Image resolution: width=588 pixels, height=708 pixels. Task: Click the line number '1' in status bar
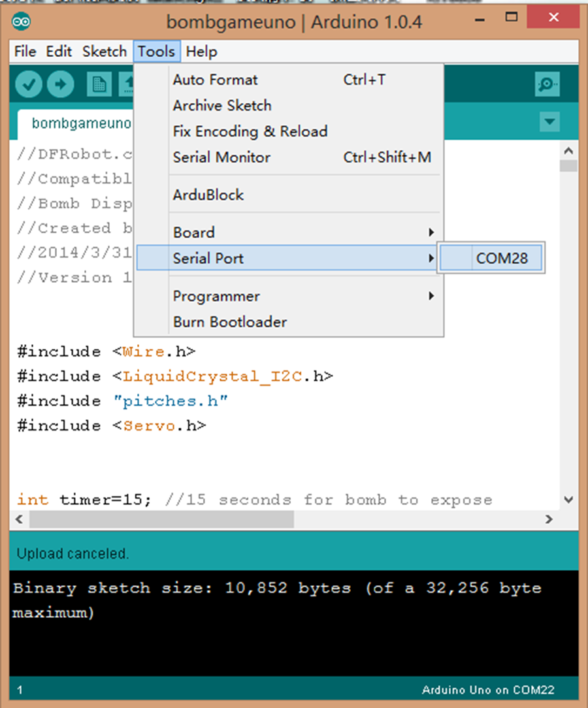point(20,690)
